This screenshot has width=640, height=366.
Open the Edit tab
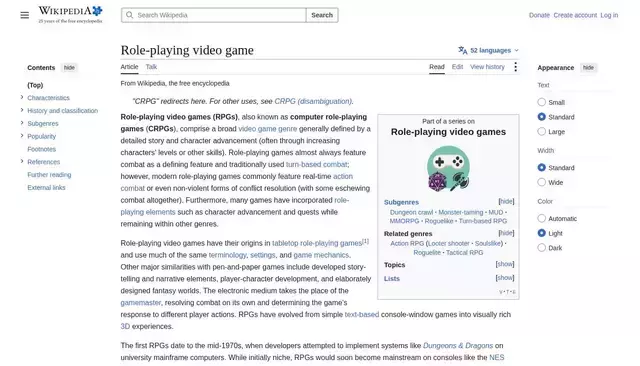point(457,67)
